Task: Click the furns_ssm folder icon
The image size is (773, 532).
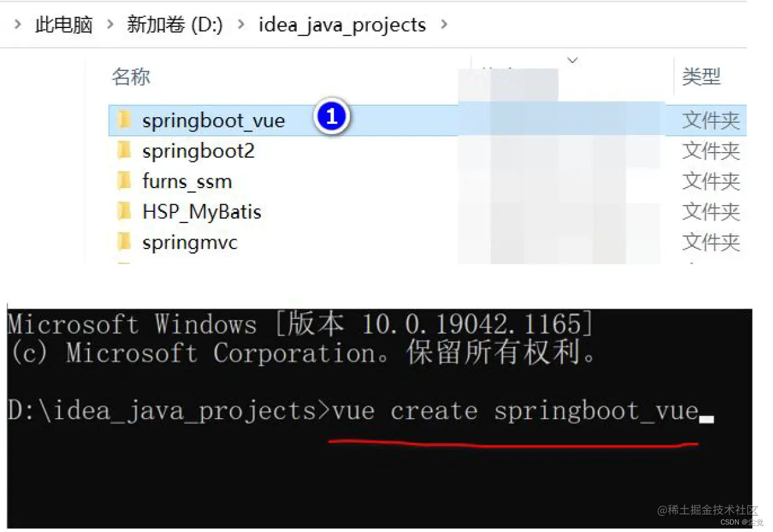Action: (x=125, y=181)
